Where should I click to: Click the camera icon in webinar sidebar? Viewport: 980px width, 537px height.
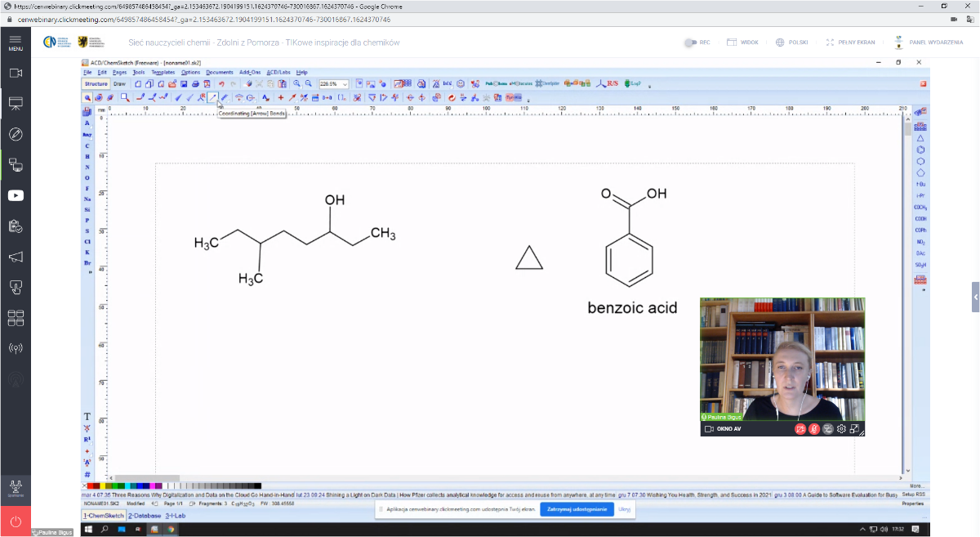tap(15, 73)
